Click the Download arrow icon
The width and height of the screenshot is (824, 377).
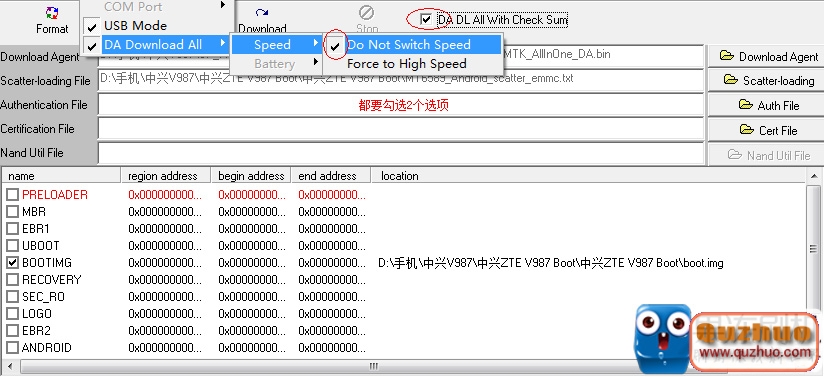pos(262,13)
